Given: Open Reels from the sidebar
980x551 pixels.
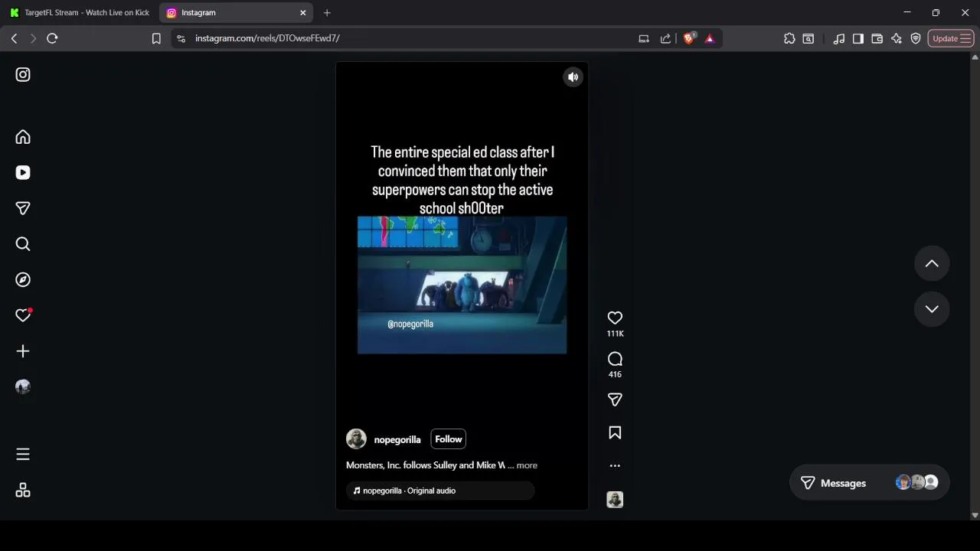Looking at the screenshot, I should coord(23,173).
